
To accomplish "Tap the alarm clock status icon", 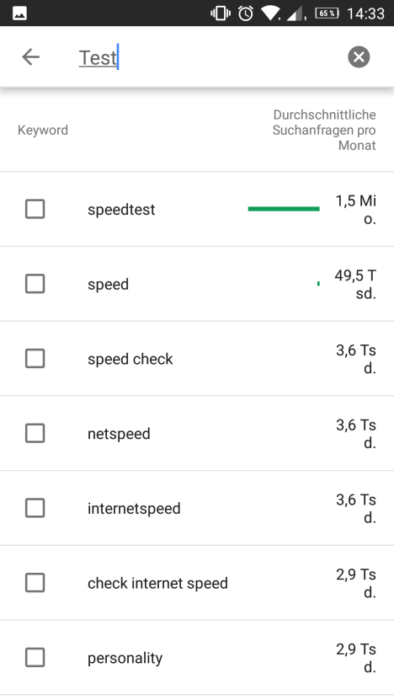I will click(245, 13).
